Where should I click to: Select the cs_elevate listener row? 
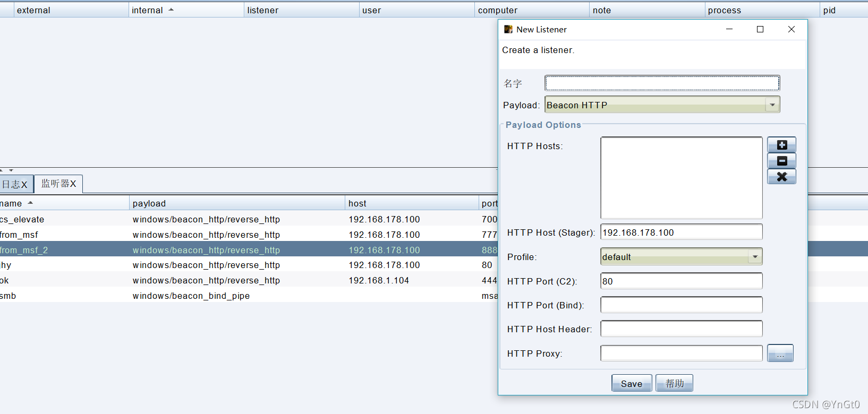tap(249, 219)
